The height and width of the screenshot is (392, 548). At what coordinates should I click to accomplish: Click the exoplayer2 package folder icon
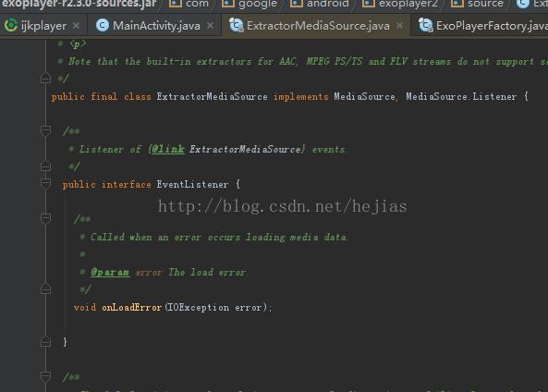pos(369,3)
